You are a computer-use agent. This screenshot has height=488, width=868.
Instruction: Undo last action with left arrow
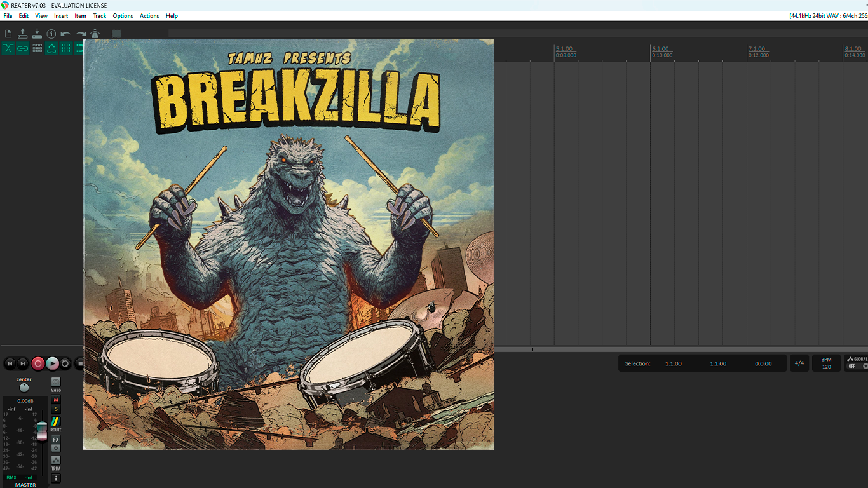65,34
